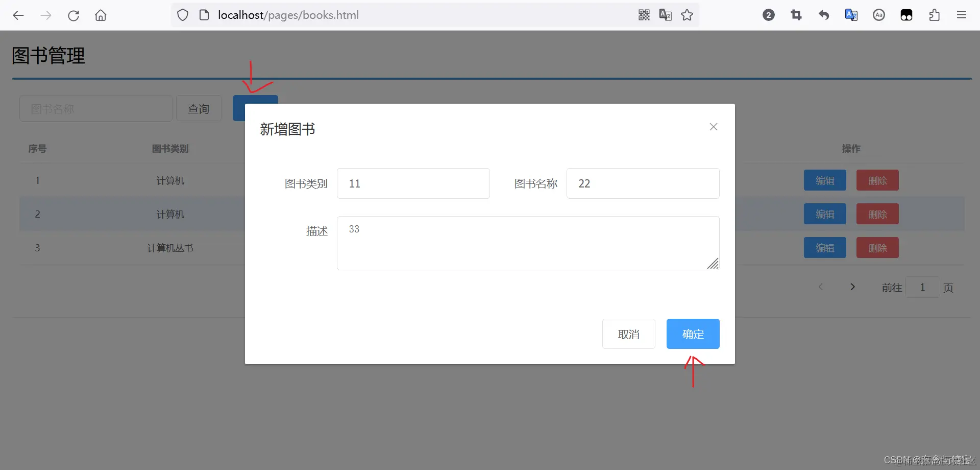Go to next page with right chevron

852,287
